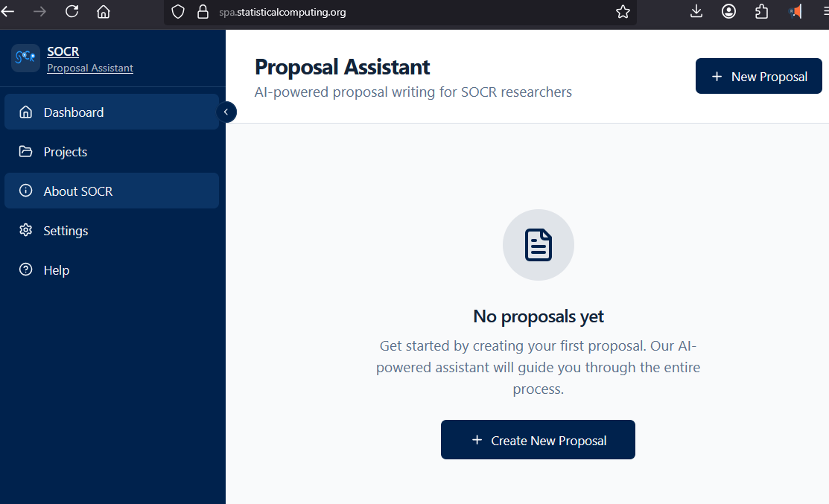Open browser Downloads panel icon

pyautogui.click(x=696, y=12)
